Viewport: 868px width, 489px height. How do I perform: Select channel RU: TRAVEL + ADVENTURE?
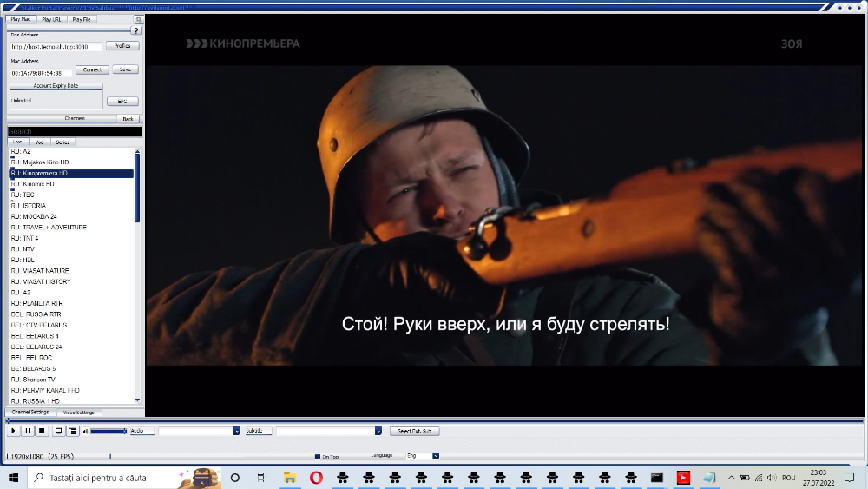pyautogui.click(x=71, y=228)
